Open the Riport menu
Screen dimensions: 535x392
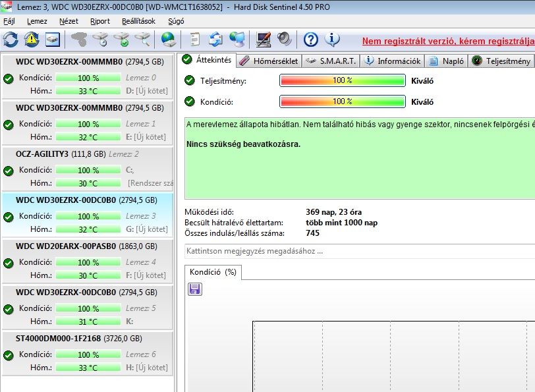100,21
